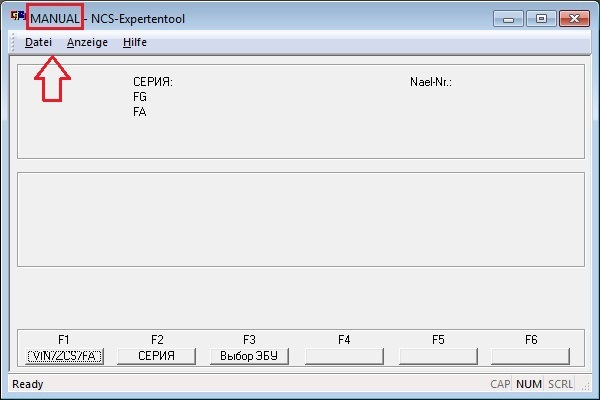The width and height of the screenshot is (600, 400).
Task: Click the Выбор ЭБУ button under F3
Action: coord(249,356)
